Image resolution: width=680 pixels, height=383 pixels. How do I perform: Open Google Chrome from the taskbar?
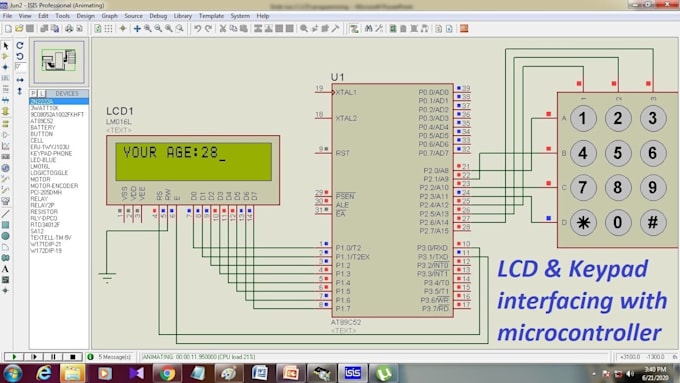coord(167,373)
